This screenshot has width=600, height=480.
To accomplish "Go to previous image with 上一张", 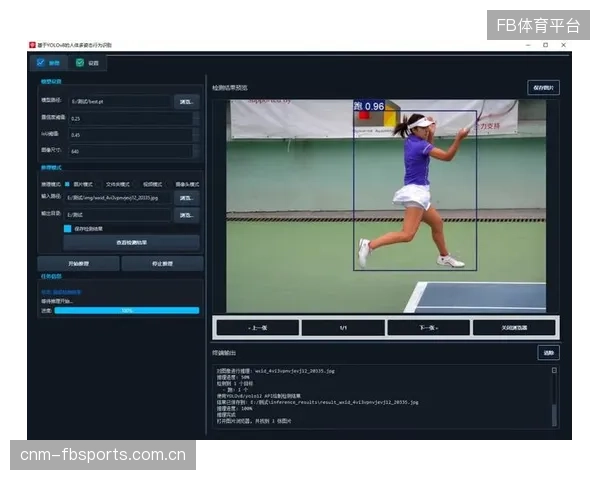I will (x=258, y=328).
